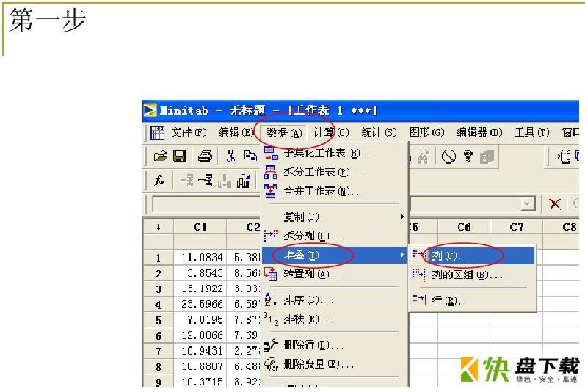Open the 计算(C) menu
This screenshot has width=585, height=392.
(x=331, y=132)
